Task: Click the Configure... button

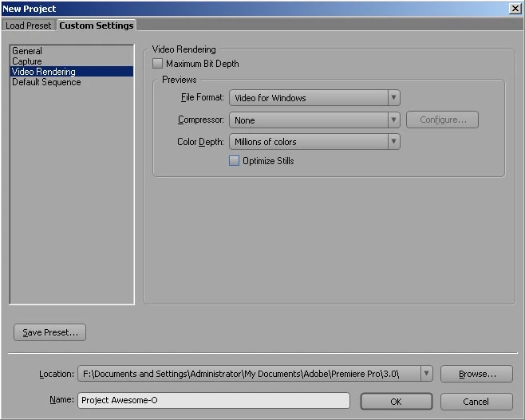Action: pyautogui.click(x=443, y=120)
